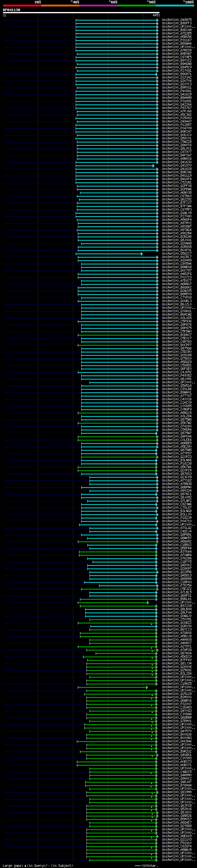Click the UniRef100_B3LN66 label
This screenshot has height=868, width=197.
pyautogui.click(x=177, y=460)
